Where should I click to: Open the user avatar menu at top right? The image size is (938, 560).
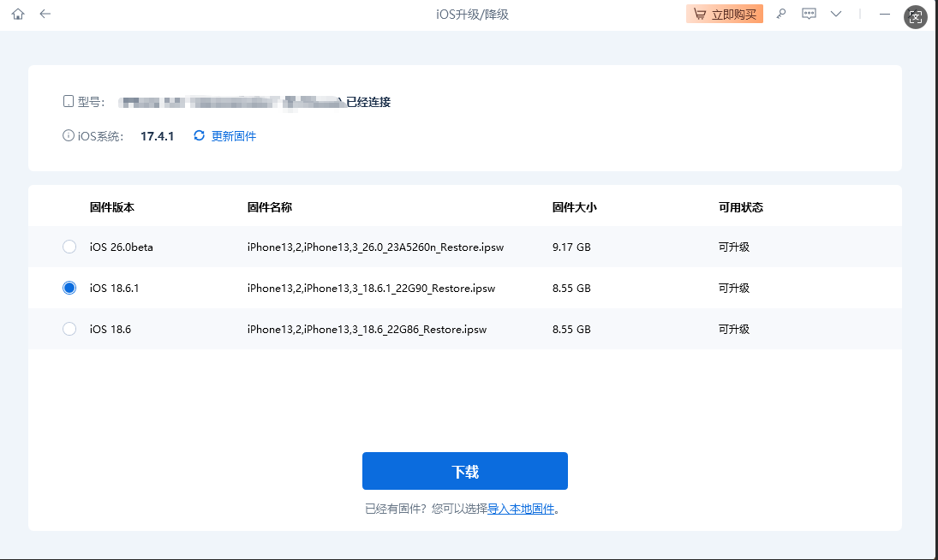pyautogui.click(x=915, y=16)
